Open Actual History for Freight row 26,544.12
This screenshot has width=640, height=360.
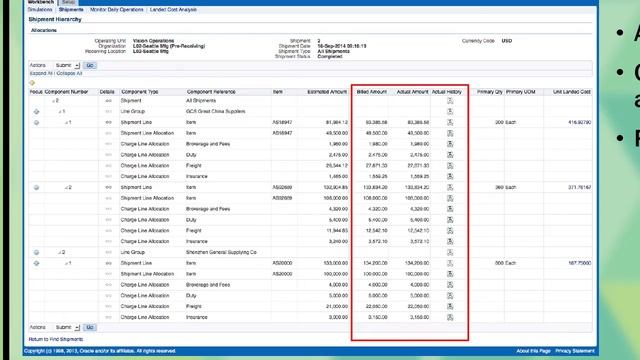[450, 166]
